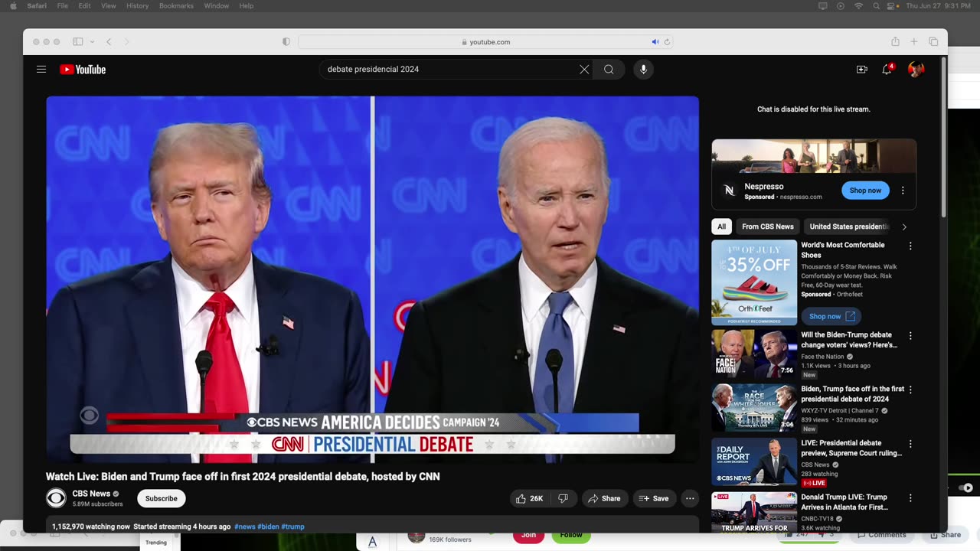Open the Edit menu
The width and height of the screenshot is (980, 551).
pos(84,5)
